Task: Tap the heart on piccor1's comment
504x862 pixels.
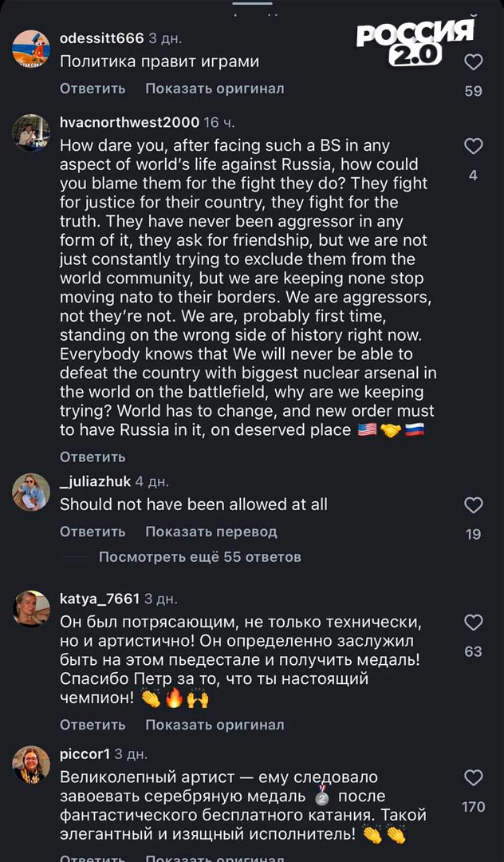Action: click(474, 778)
